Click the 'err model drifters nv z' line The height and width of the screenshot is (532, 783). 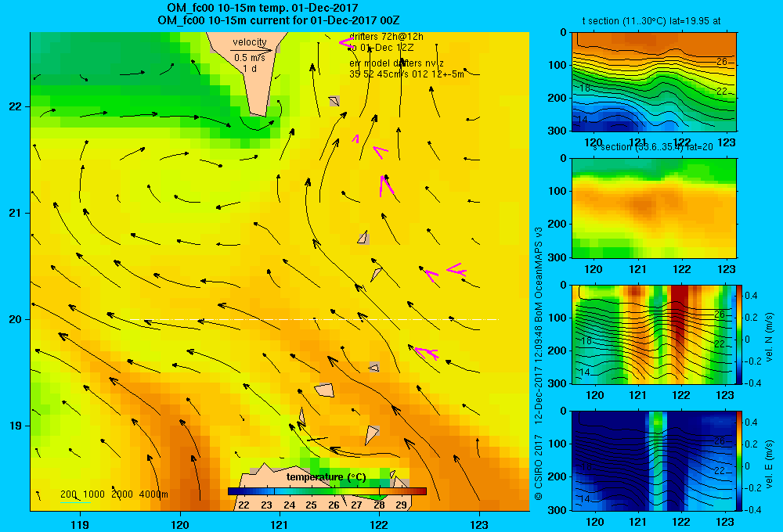click(396, 63)
